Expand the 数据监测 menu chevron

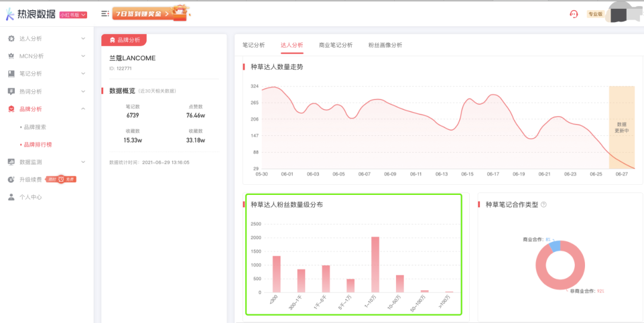(x=83, y=162)
